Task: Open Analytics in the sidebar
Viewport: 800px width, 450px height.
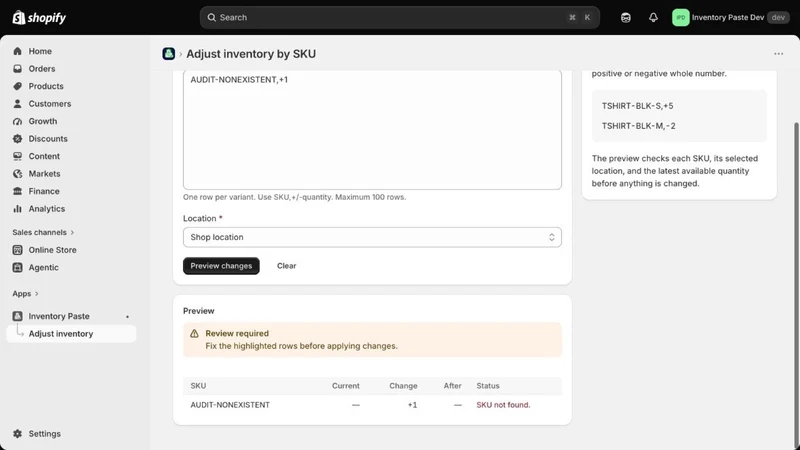Action: pos(46,209)
